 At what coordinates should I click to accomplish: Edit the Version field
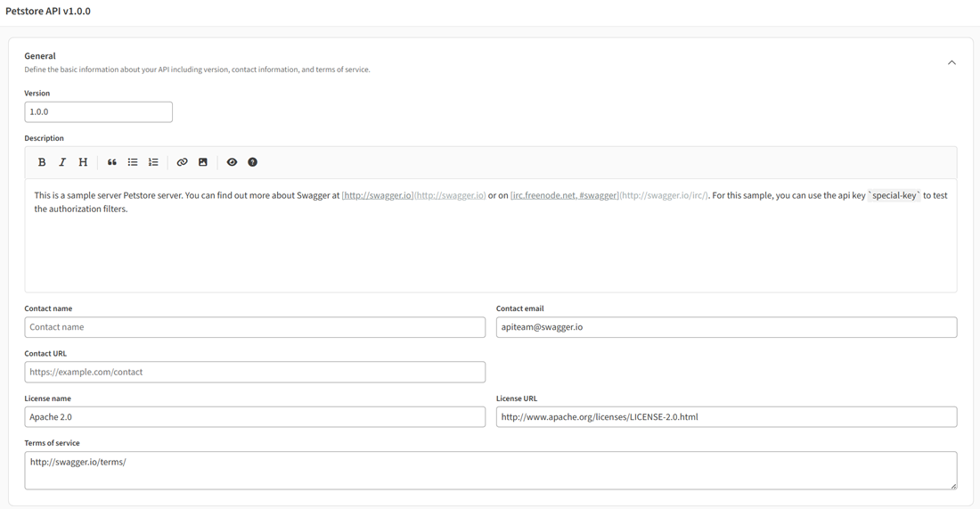[98, 112]
